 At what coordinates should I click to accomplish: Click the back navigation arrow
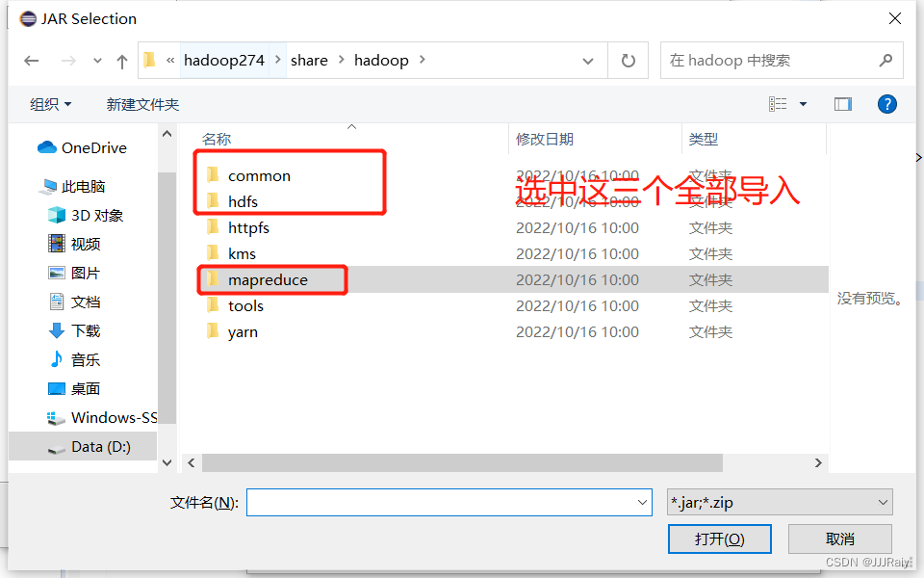pos(31,60)
